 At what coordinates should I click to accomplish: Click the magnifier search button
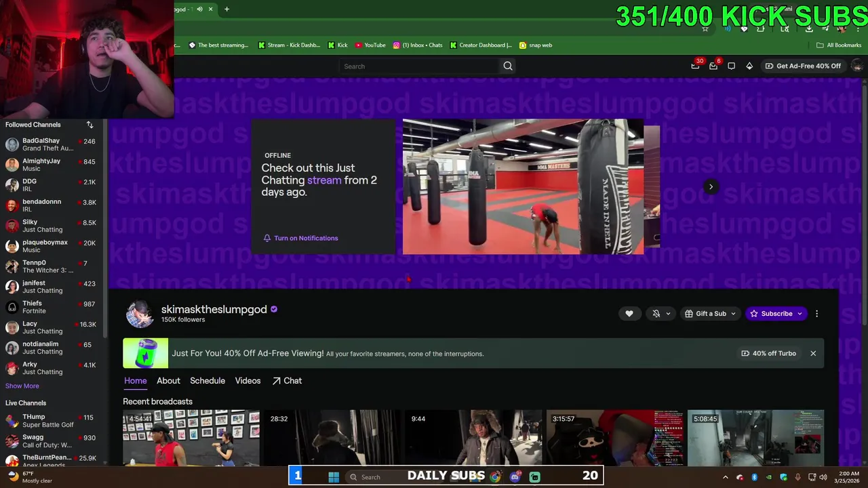pyautogui.click(x=508, y=66)
